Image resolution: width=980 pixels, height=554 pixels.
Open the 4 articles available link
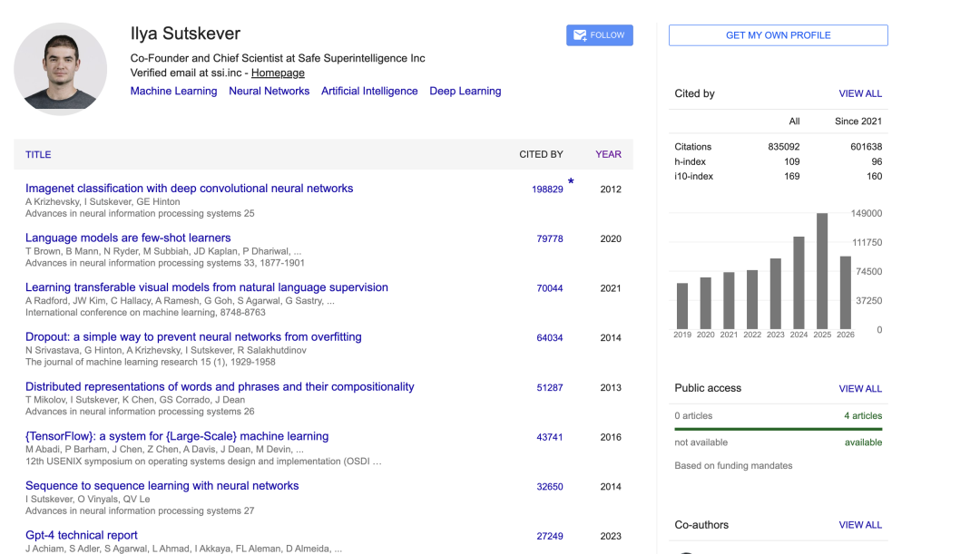tap(863, 416)
